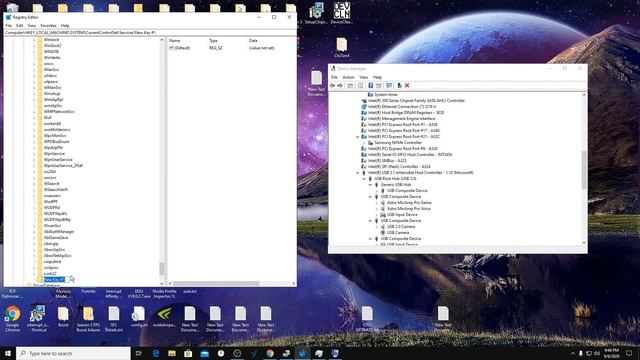Open File menu in Registry Editor

coord(9,25)
